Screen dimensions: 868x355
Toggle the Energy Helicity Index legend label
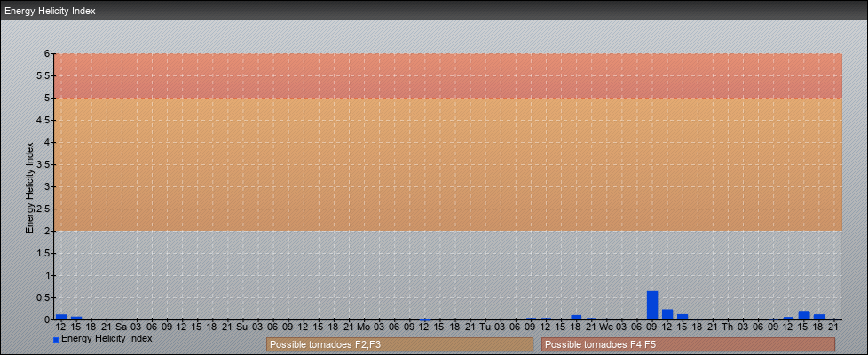(107, 338)
